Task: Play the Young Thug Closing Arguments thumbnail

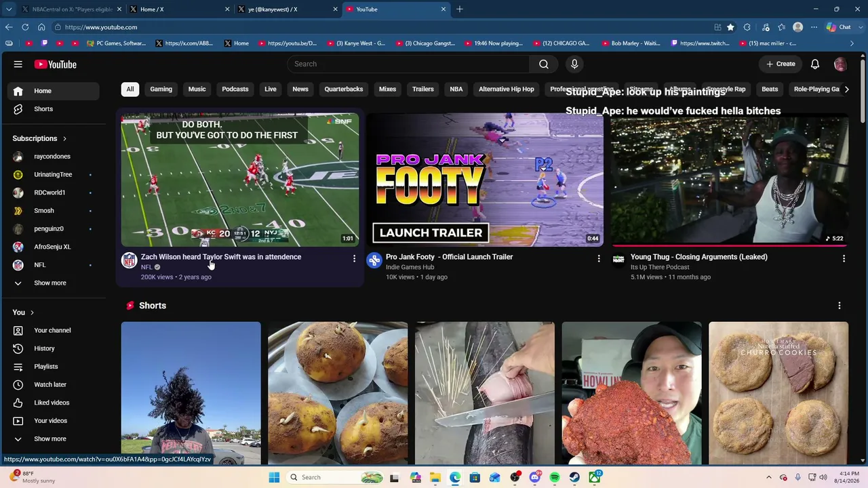Action: pos(730,180)
